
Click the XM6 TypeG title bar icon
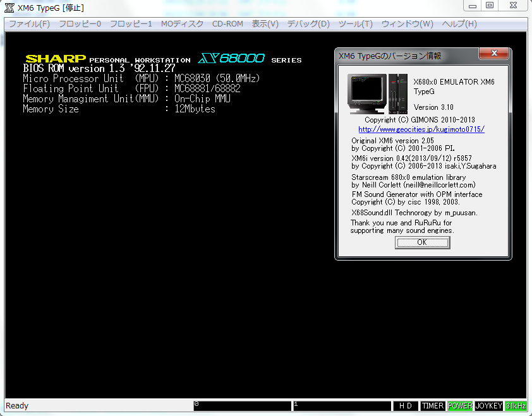click(x=9, y=8)
